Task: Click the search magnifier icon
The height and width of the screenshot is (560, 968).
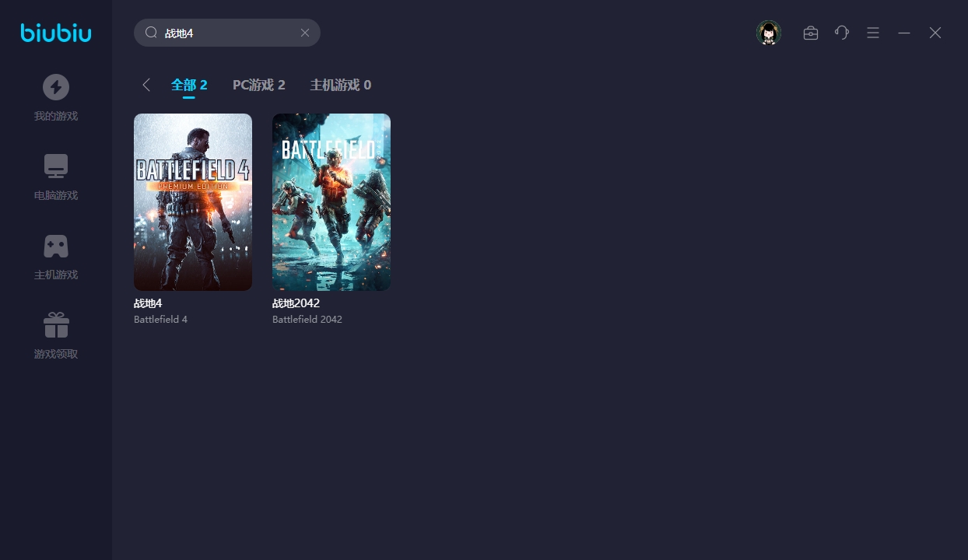Action: tap(152, 33)
